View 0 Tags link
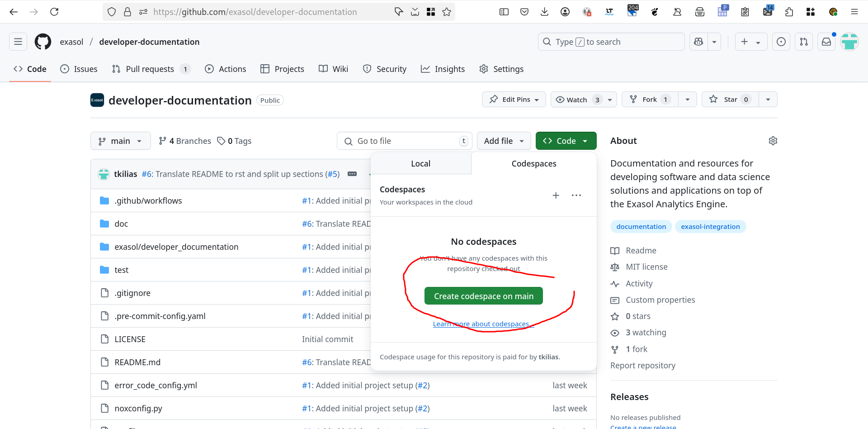 click(234, 141)
